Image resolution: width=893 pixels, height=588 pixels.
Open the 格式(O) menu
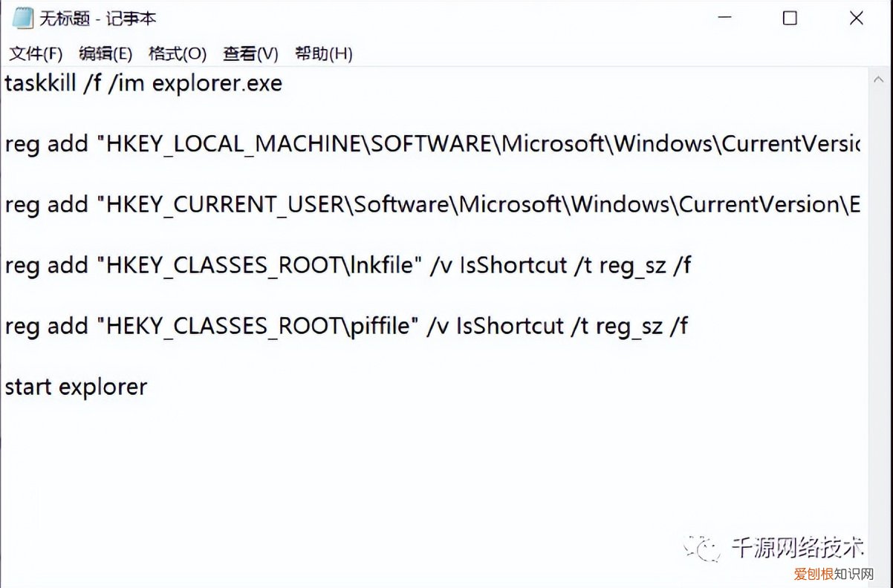(x=177, y=53)
